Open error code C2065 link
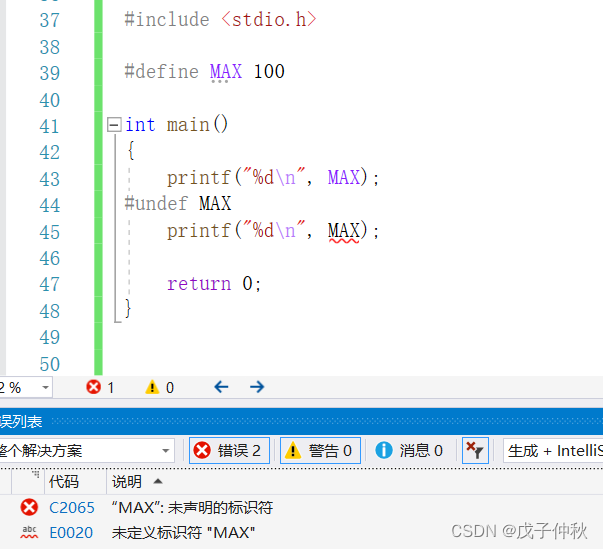 click(72, 508)
